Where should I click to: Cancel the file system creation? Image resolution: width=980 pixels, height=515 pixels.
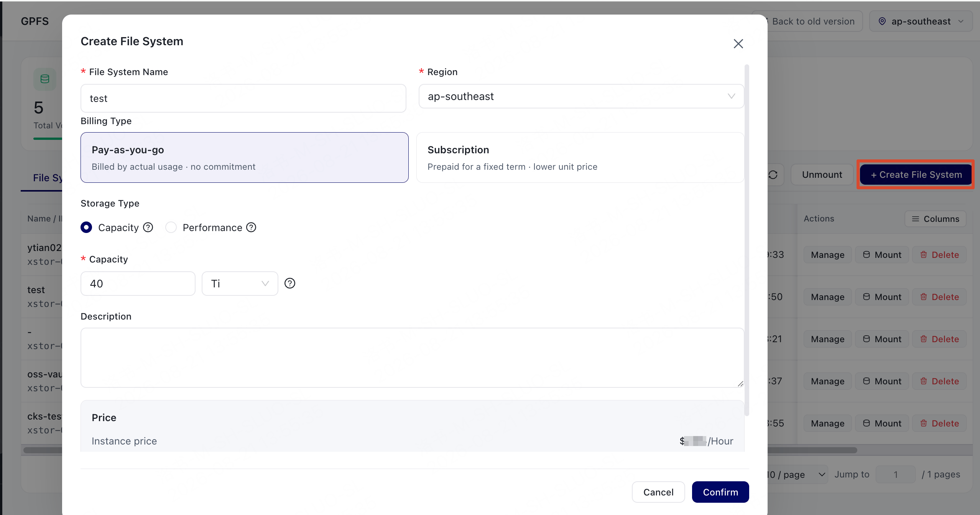[658, 492]
